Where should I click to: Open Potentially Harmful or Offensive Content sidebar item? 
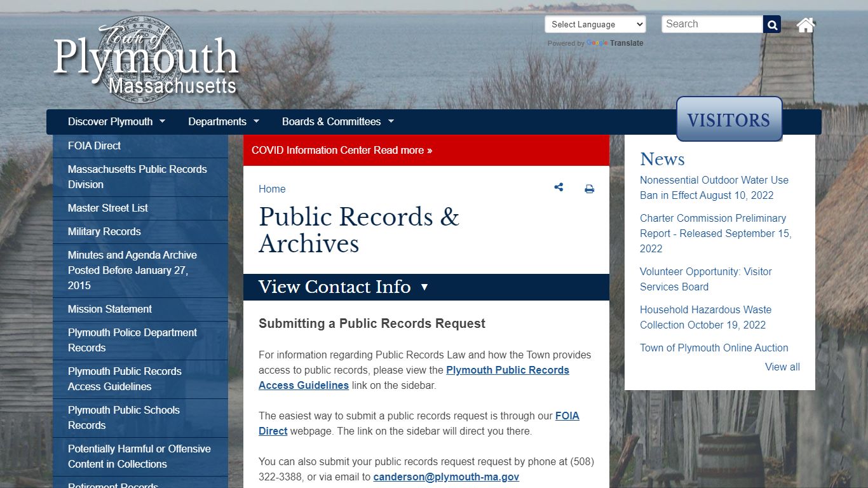coord(140,457)
